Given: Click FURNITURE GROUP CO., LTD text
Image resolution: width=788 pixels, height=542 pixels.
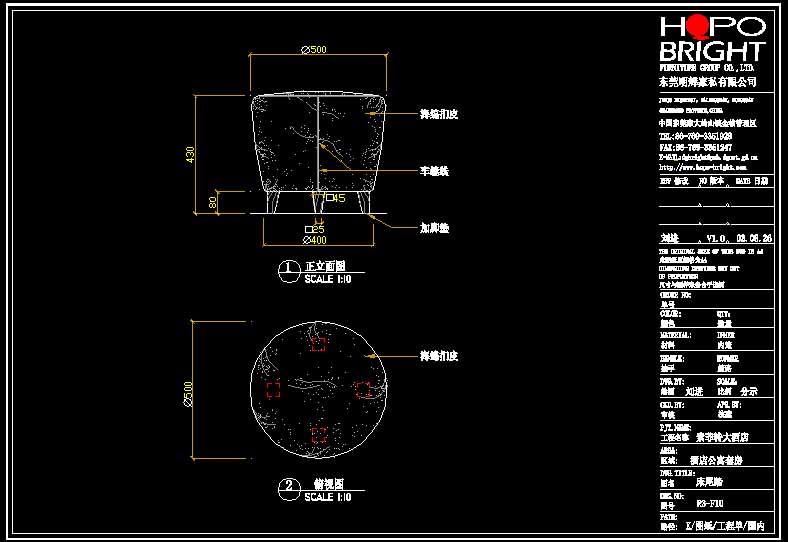Looking at the screenshot, I should [706, 67].
